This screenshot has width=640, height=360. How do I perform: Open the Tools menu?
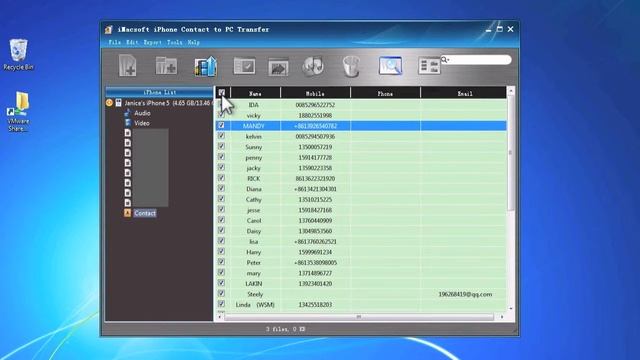click(x=175, y=42)
